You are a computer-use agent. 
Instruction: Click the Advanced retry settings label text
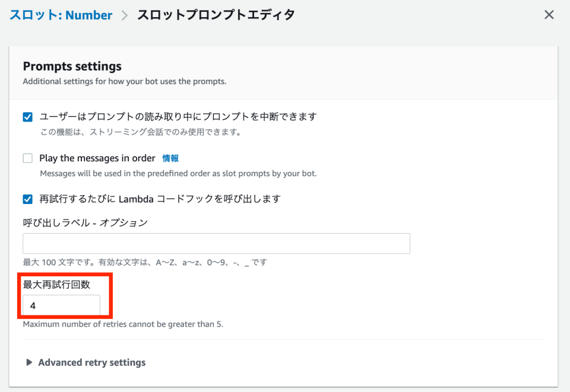point(91,362)
